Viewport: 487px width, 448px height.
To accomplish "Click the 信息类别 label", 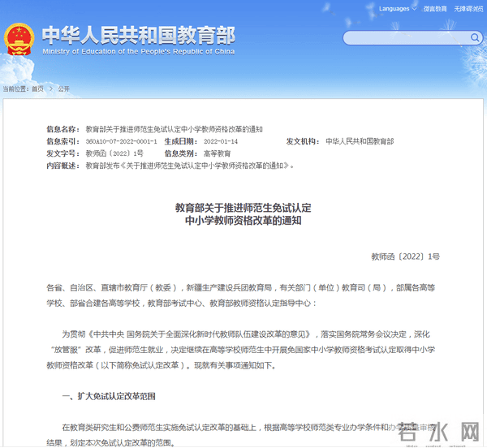I will (181, 153).
